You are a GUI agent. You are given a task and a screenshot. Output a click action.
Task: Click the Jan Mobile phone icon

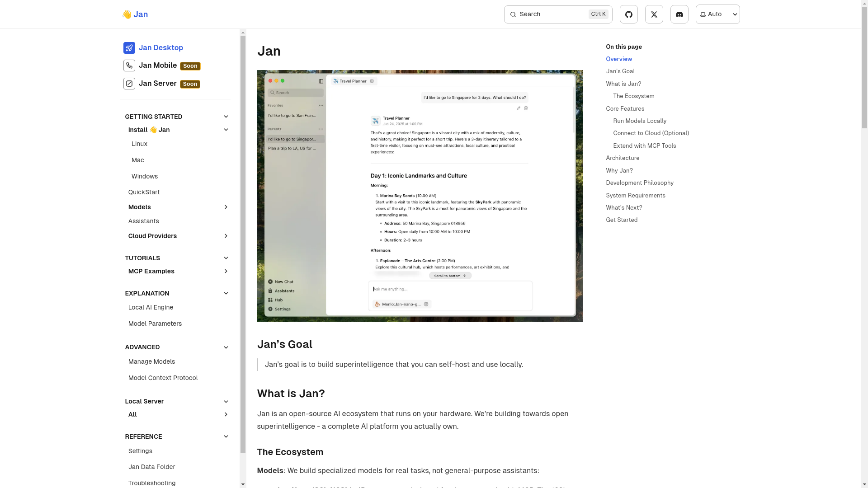(129, 66)
